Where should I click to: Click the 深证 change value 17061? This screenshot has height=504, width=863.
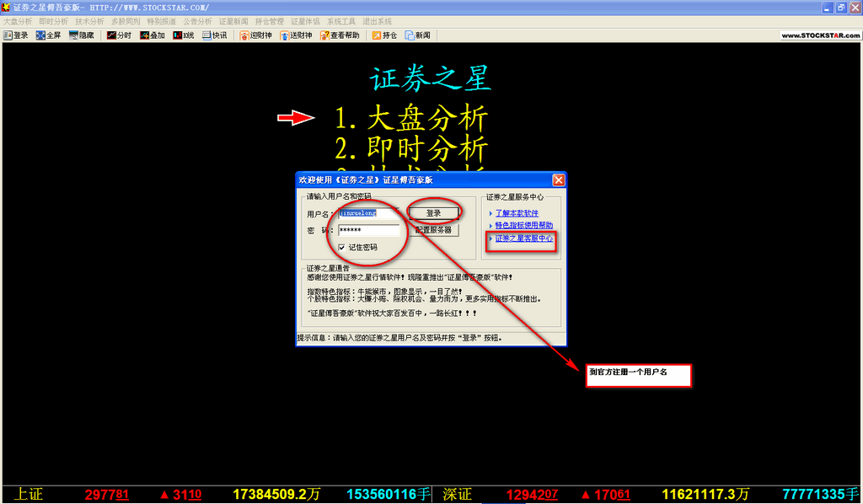click(x=612, y=495)
